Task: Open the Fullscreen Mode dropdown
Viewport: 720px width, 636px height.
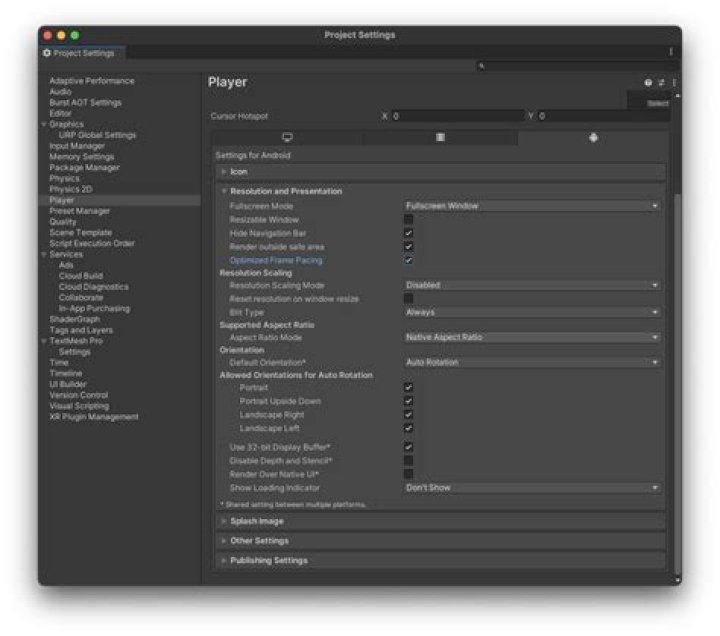Action: 532,206
